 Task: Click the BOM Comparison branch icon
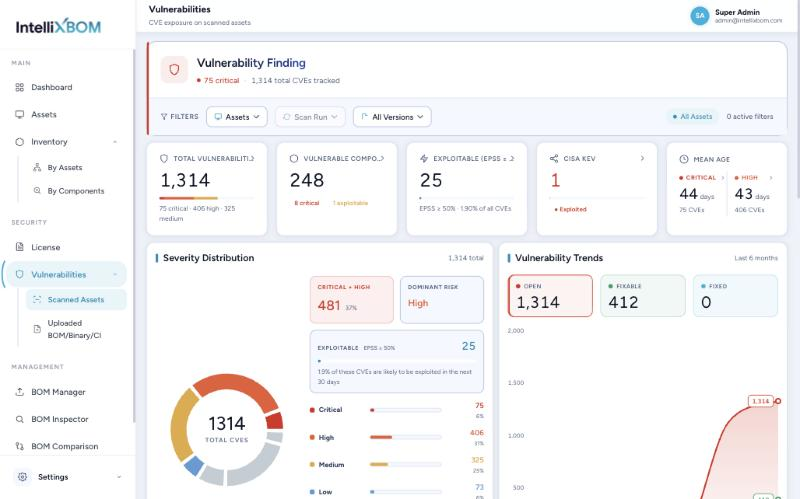coord(19,446)
